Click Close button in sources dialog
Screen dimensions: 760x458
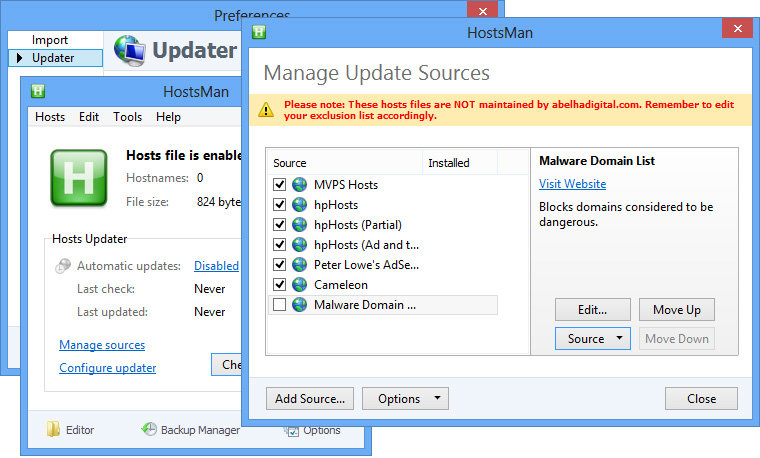(x=701, y=398)
